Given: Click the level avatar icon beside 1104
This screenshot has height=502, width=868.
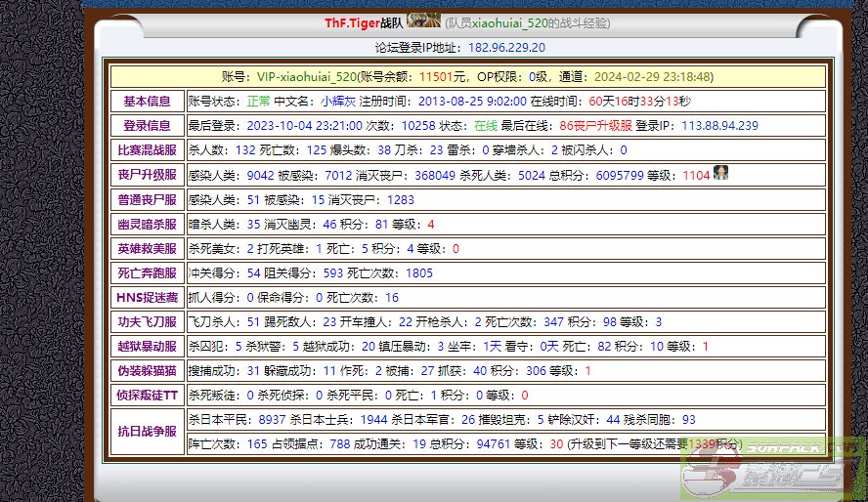Looking at the screenshot, I should coord(720,174).
